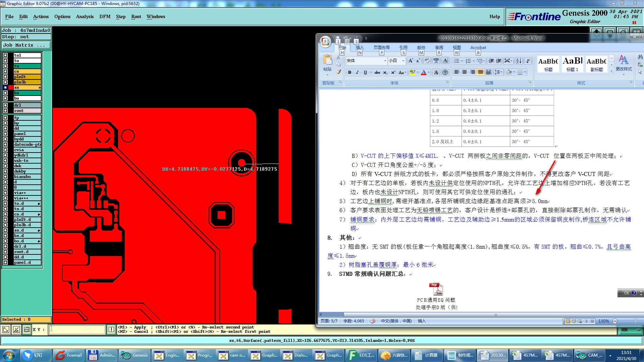The image size is (644, 362).
Task: Click the Job Matrix button
Action: click(x=26, y=45)
